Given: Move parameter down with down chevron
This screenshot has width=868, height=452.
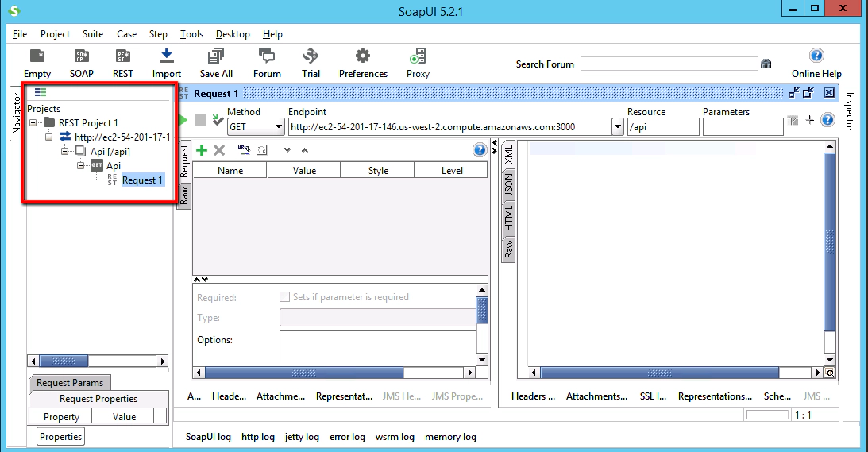Looking at the screenshot, I should pyautogui.click(x=287, y=150).
